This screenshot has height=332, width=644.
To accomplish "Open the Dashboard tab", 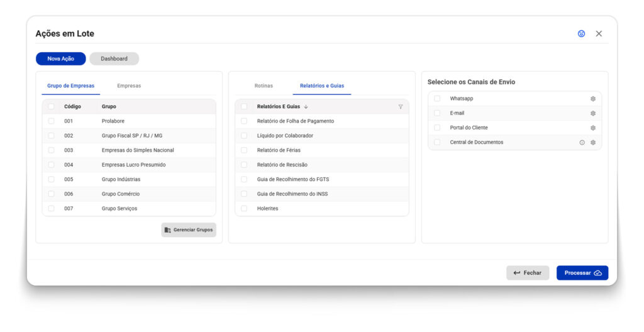I will pyautogui.click(x=114, y=58).
